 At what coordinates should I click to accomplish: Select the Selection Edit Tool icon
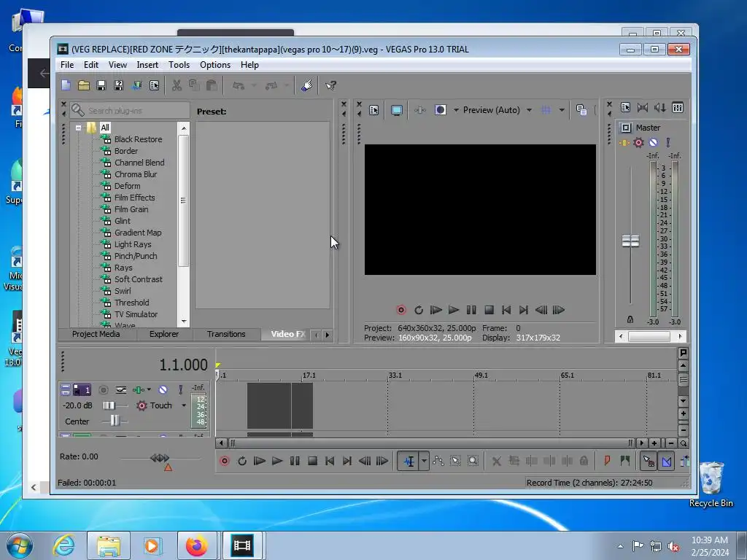(455, 461)
